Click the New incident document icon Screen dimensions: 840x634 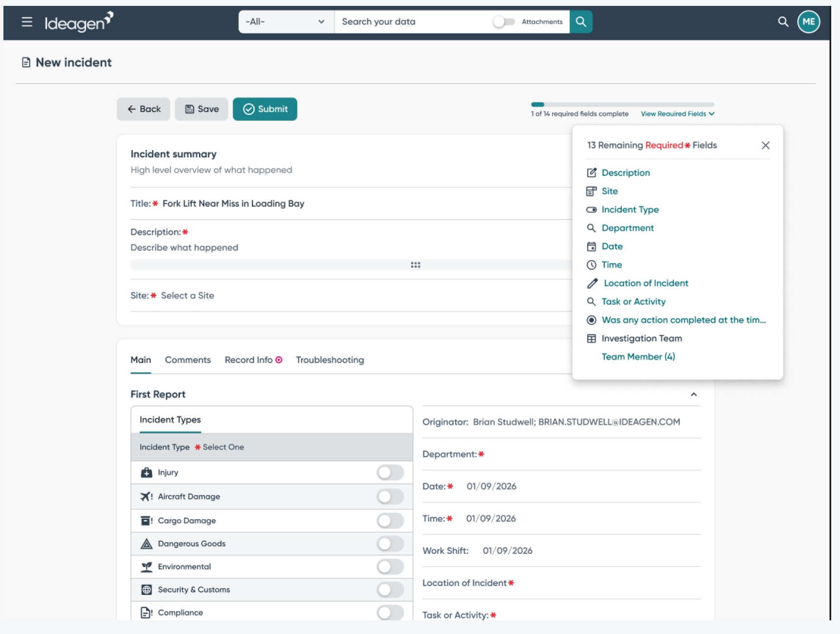26,63
